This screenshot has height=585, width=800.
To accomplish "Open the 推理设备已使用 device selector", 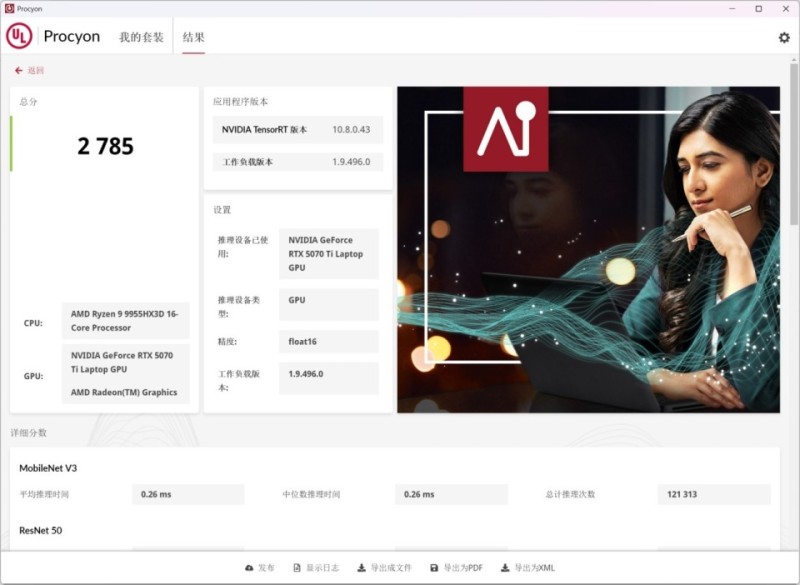I will [x=328, y=255].
